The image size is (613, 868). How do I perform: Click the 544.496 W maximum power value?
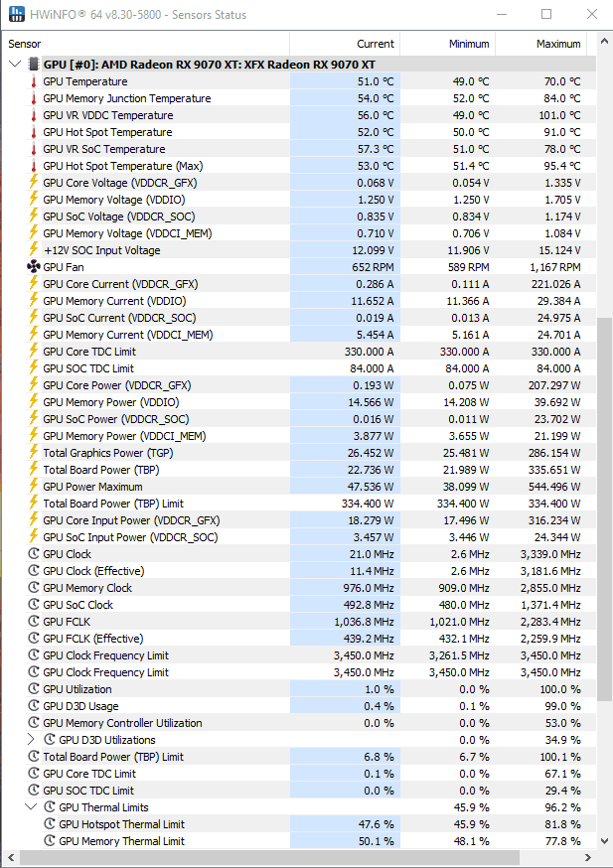tap(553, 487)
